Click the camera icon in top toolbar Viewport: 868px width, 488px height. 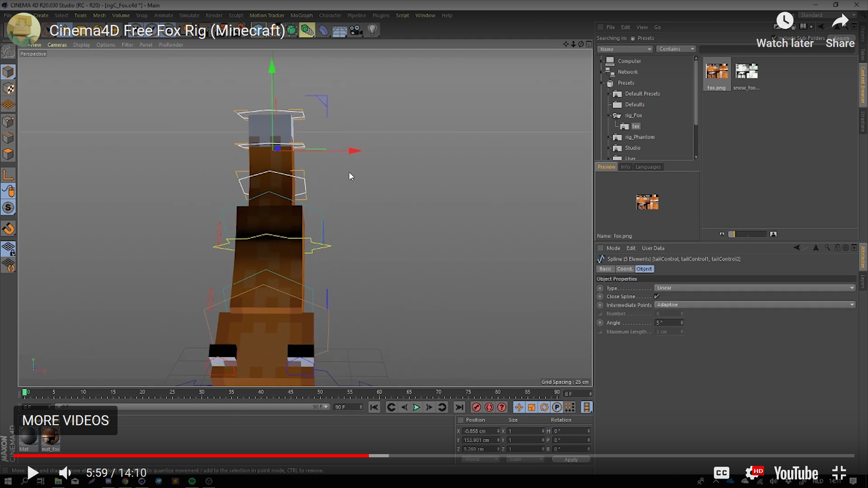coord(356,30)
